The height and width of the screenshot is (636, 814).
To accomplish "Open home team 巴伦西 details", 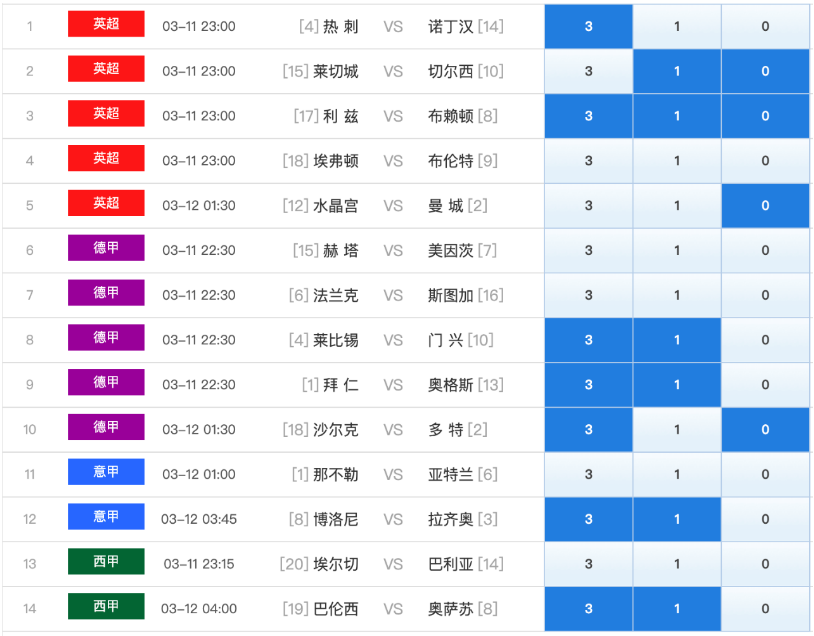I will (335, 608).
